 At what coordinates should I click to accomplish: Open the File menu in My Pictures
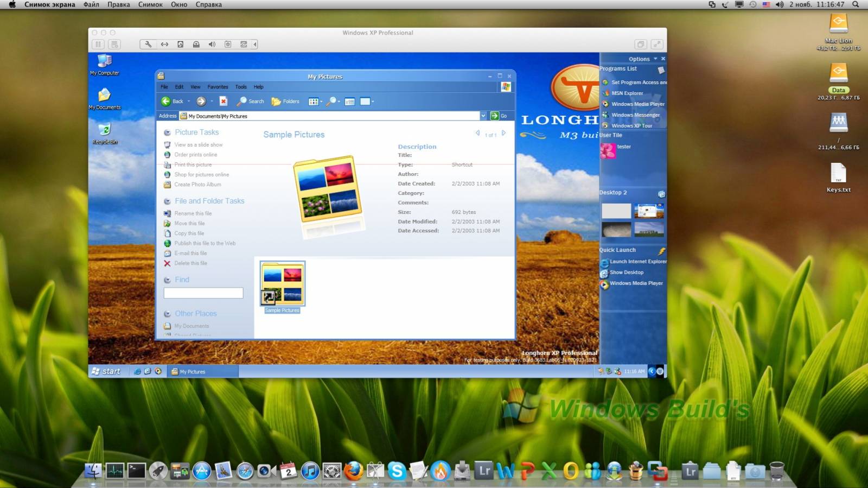coord(164,87)
